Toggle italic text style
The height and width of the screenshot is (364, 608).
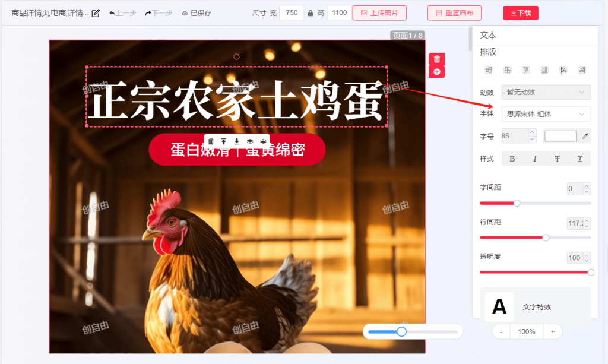point(535,159)
